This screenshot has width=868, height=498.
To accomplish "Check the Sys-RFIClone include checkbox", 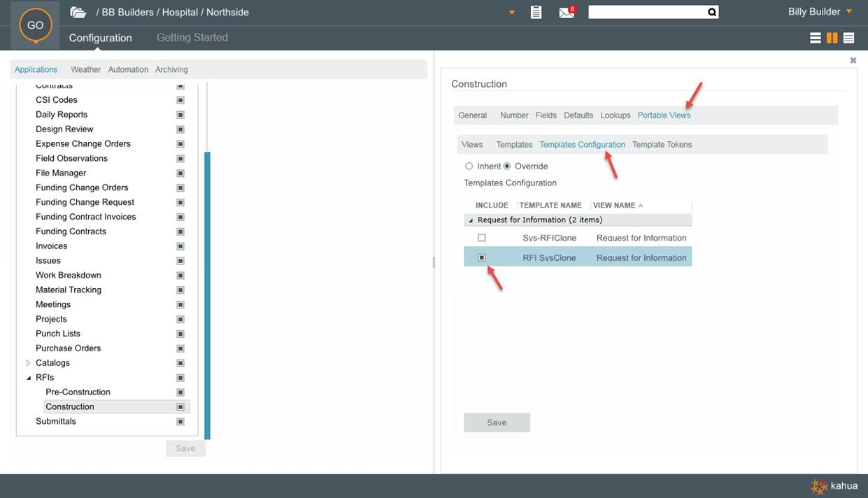I will click(482, 238).
